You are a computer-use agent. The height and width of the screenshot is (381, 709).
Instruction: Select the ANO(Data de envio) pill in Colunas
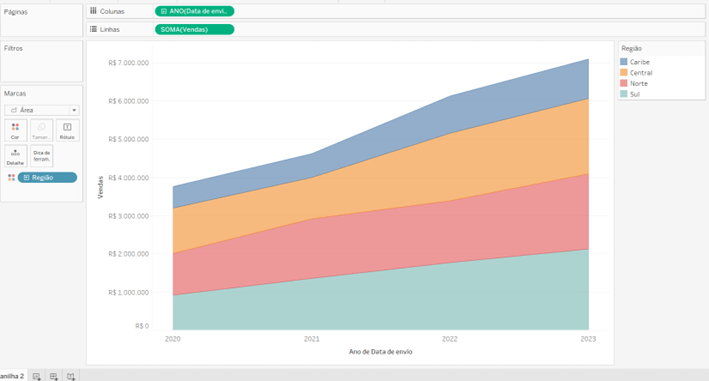(x=194, y=11)
